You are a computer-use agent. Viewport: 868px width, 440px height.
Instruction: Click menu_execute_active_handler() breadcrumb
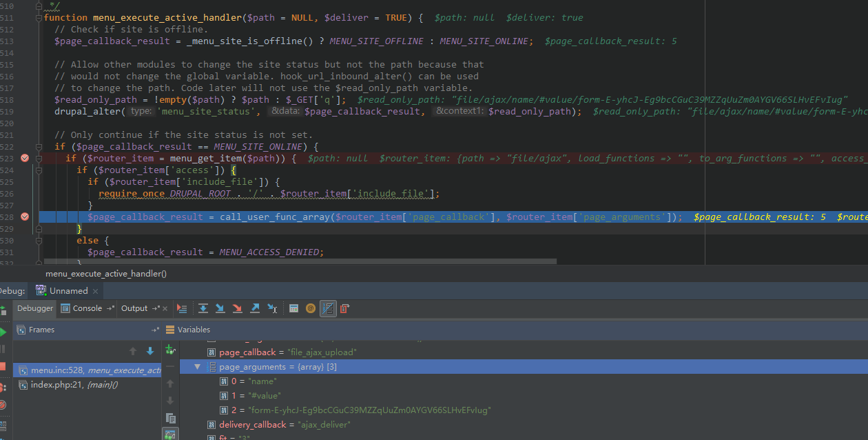pyautogui.click(x=106, y=274)
